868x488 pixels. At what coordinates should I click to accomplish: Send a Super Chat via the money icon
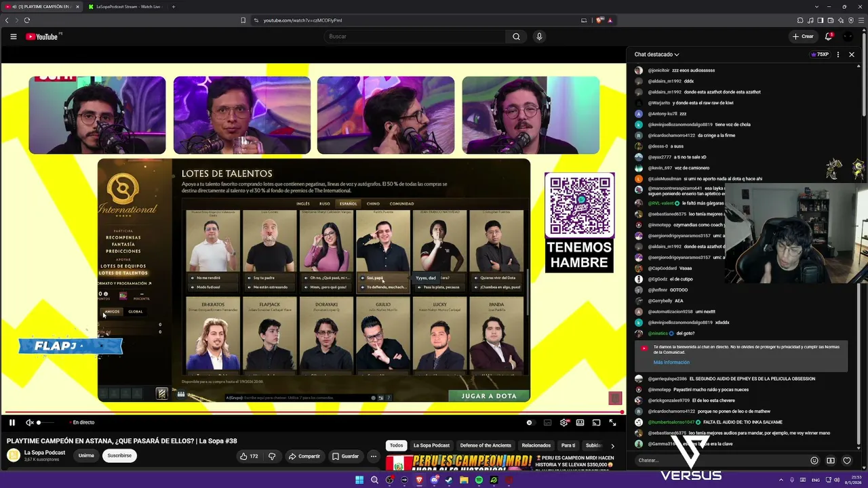pos(831,461)
